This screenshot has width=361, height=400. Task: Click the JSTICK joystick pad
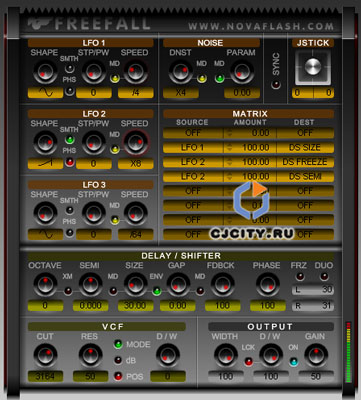[313, 67]
